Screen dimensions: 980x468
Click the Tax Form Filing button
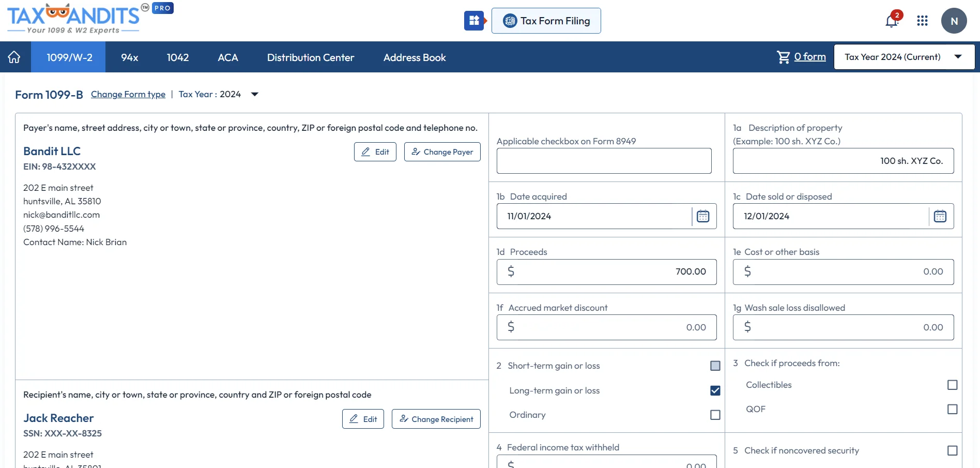(x=546, y=21)
